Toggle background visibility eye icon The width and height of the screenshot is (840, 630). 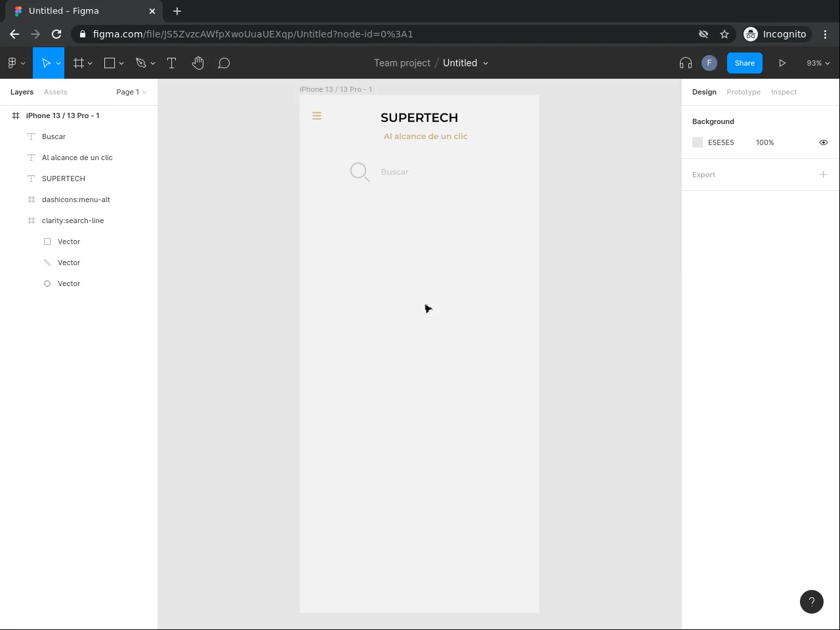(x=824, y=142)
